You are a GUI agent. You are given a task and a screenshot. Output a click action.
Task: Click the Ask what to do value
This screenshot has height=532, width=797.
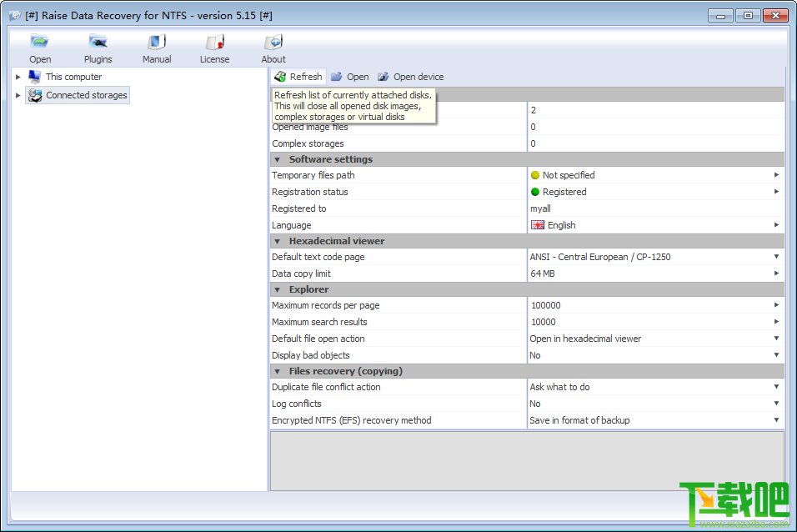pos(559,387)
